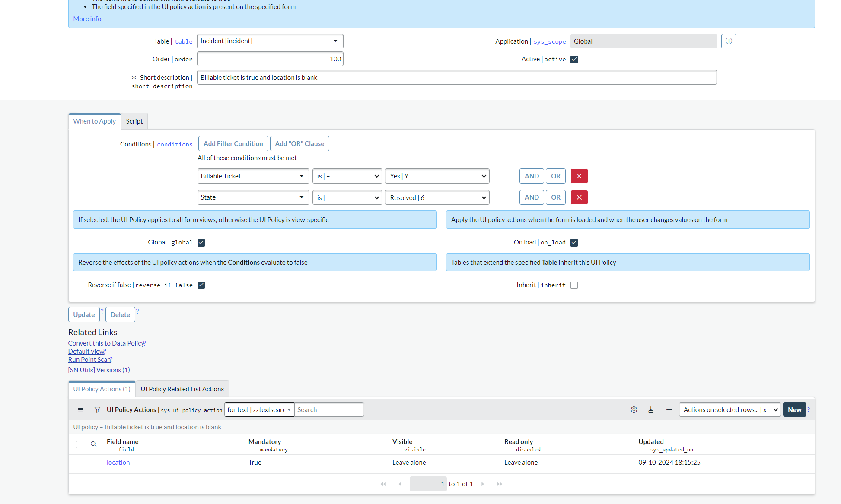Click the collapse dash icon in list toolbar
The width and height of the screenshot is (841, 504).
pyautogui.click(x=669, y=410)
